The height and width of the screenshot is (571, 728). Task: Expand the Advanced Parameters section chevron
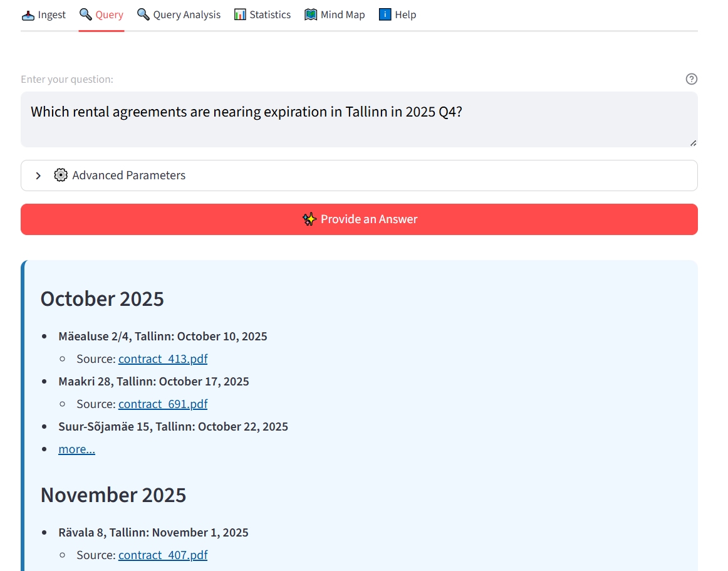point(38,175)
